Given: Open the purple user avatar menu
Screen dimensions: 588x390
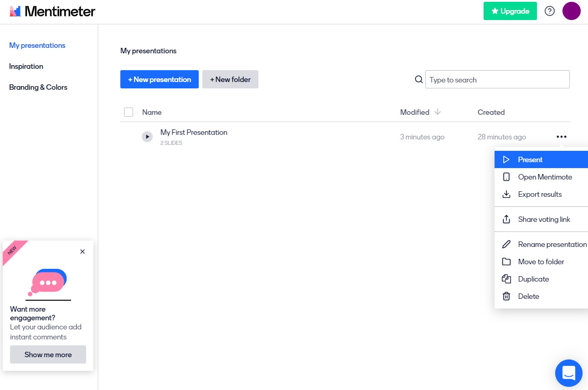Looking at the screenshot, I should pos(572,11).
